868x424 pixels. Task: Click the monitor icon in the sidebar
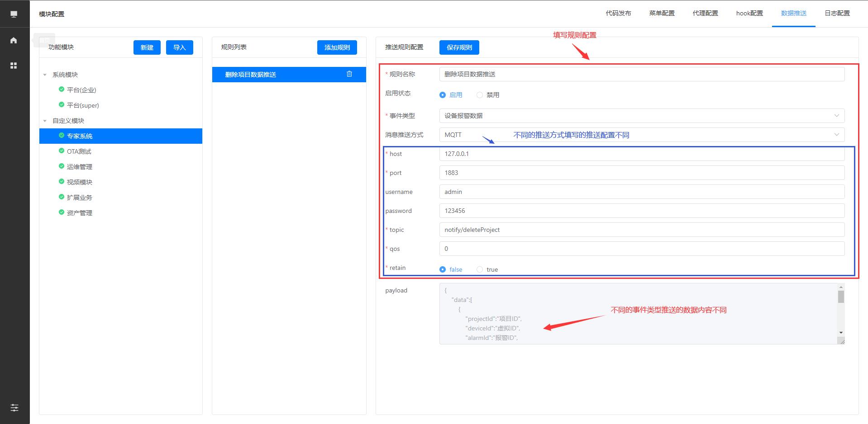coord(14,14)
